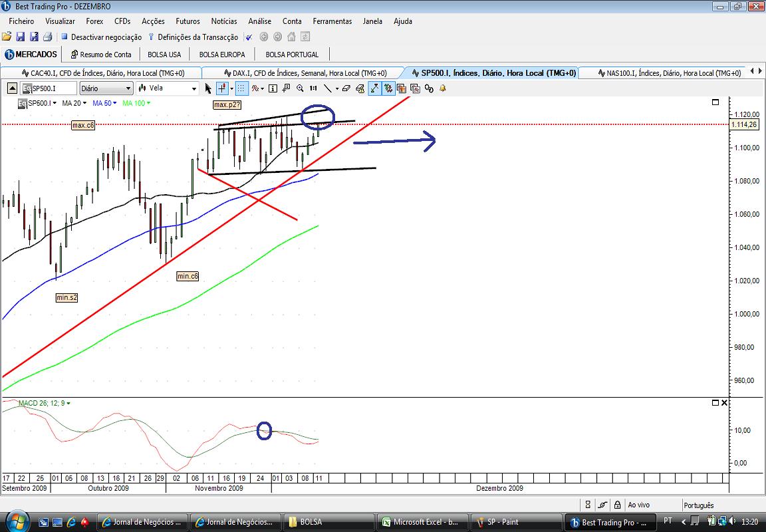Click the save-all disk icon

pyautogui.click(x=34, y=37)
